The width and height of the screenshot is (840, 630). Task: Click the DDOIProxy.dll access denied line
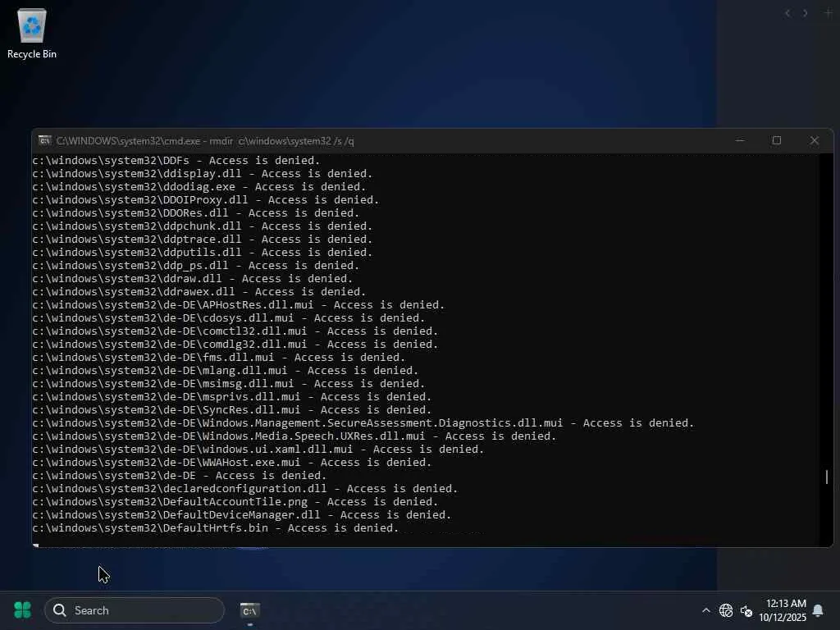[x=206, y=200]
